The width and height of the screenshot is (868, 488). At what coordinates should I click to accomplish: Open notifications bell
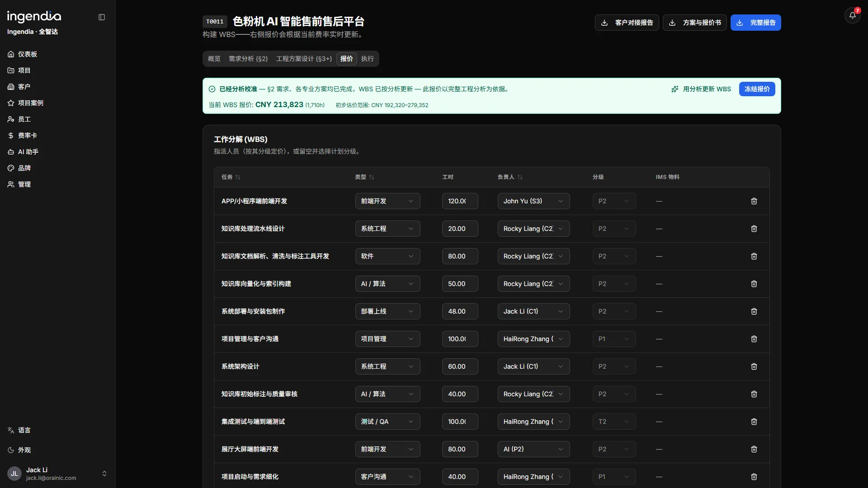pyautogui.click(x=852, y=15)
